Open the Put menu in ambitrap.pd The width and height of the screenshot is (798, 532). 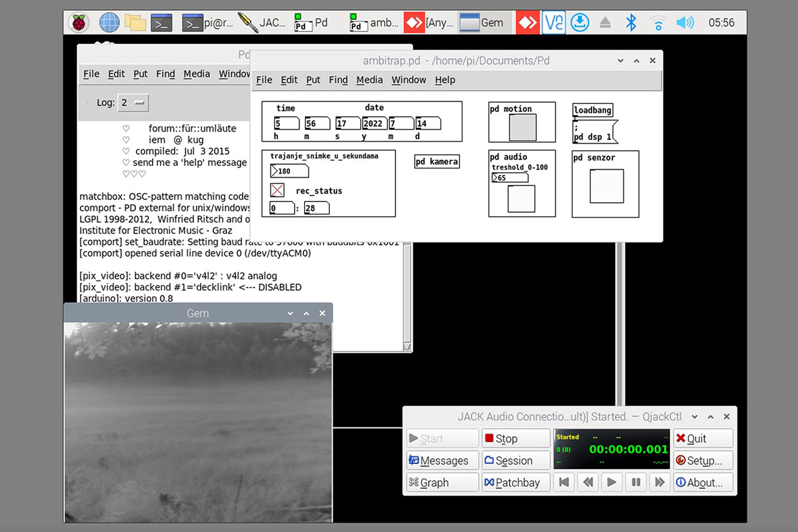(x=313, y=80)
